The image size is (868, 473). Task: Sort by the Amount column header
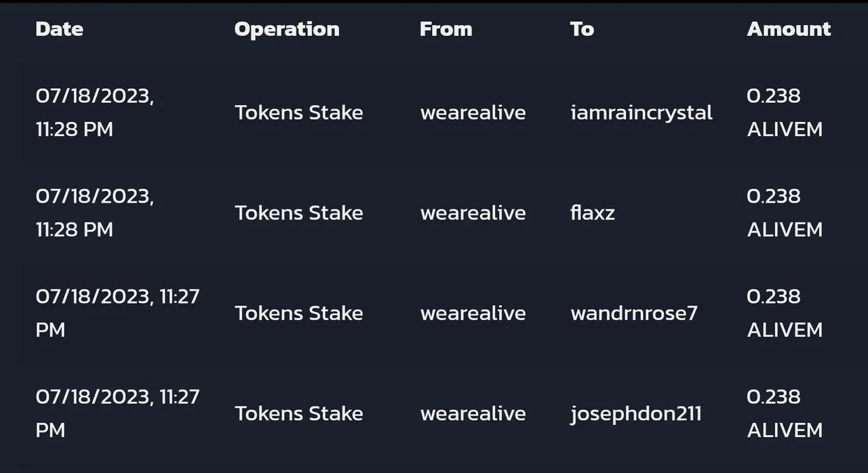tap(789, 29)
